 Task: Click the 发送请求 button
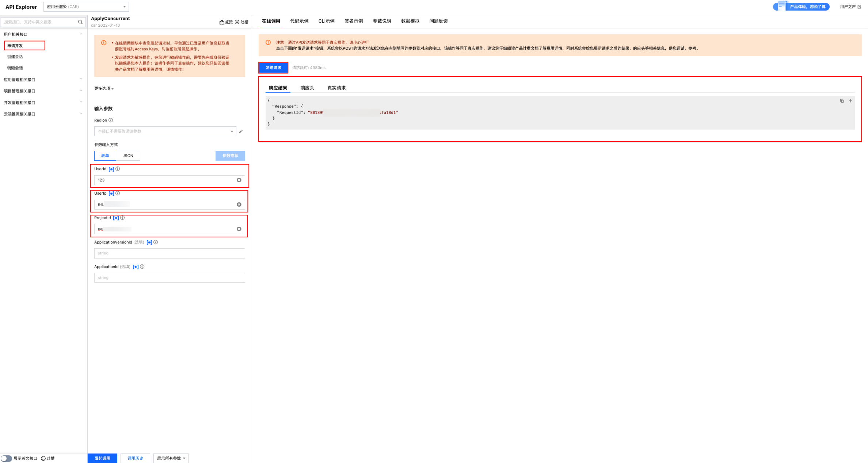273,68
